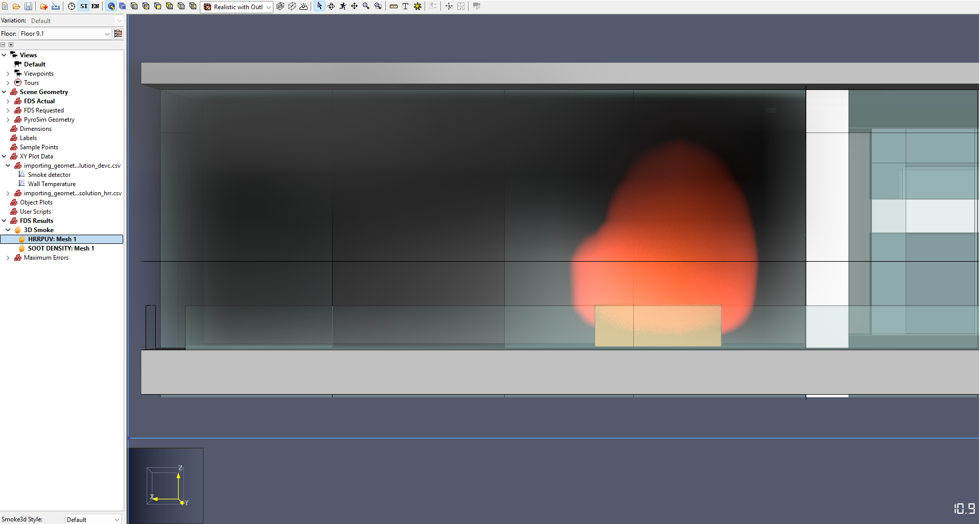Select the Default view in tree
The width and height of the screenshot is (980, 524).
point(34,64)
